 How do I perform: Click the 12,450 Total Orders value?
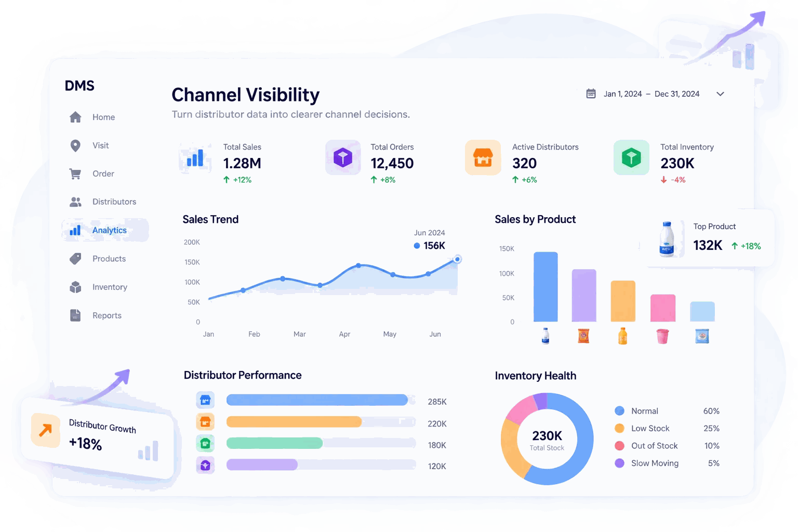click(x=392, y=164)
